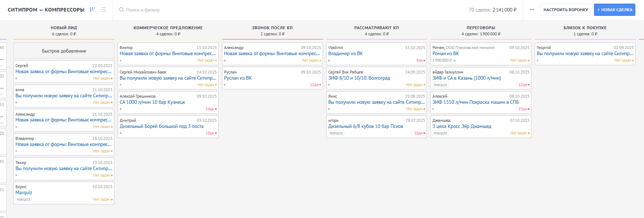Click the НАСТРОИТЬ ВОРОНКУ button
This screenshot has width=644, height=218.
pos(566,10)
